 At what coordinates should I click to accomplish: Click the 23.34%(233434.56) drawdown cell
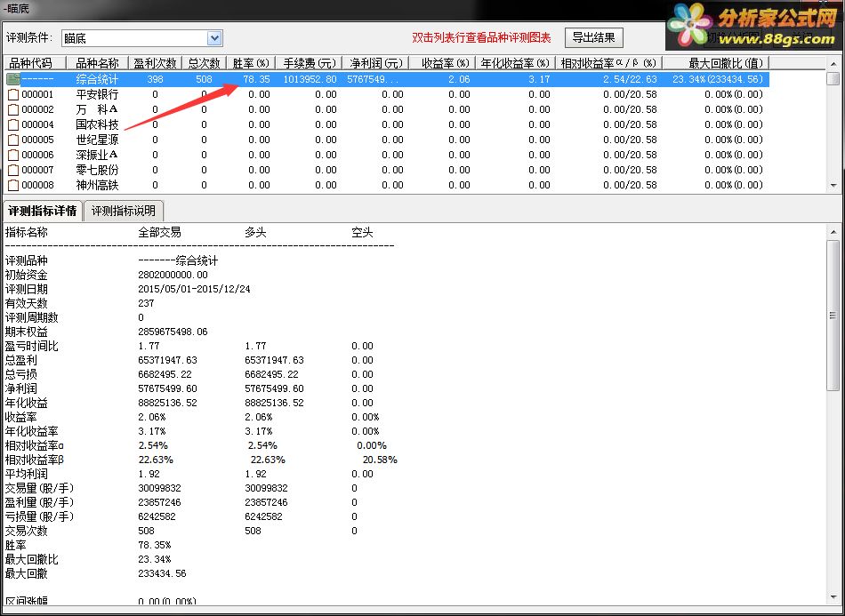[718, 79]
